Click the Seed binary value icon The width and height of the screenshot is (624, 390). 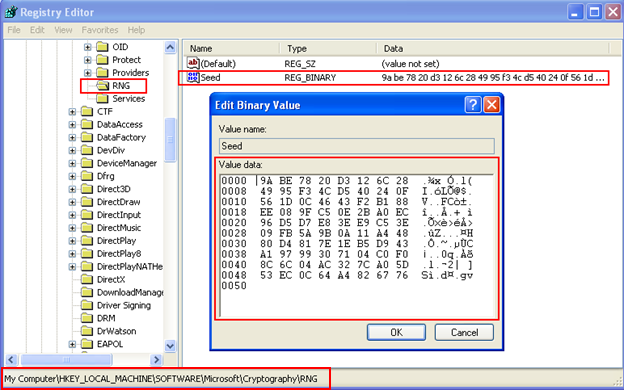(193, 78)
